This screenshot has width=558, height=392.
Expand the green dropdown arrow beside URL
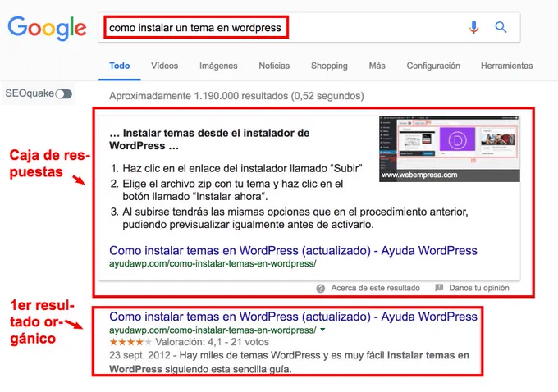322,330
